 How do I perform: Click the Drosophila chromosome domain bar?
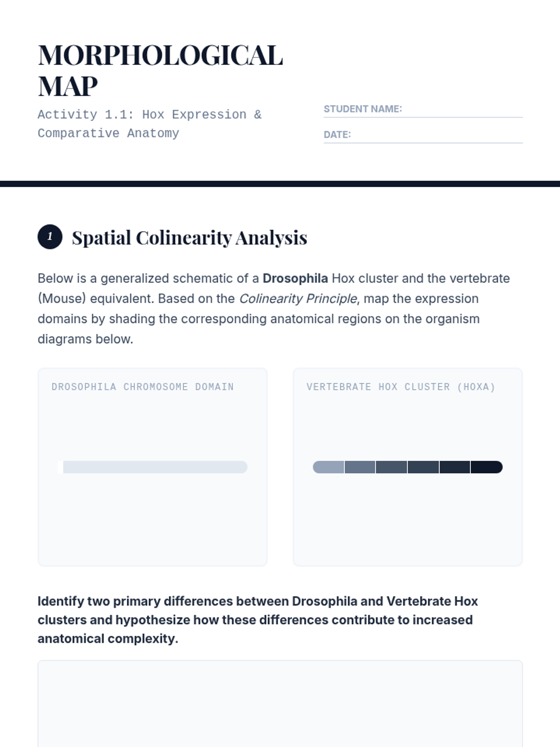coord(155,467)
